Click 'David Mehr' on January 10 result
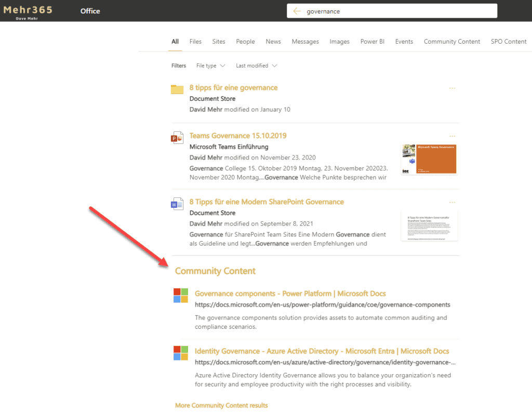Image resolution: width=532 pixels, height=412 pixels. (206, 109)
